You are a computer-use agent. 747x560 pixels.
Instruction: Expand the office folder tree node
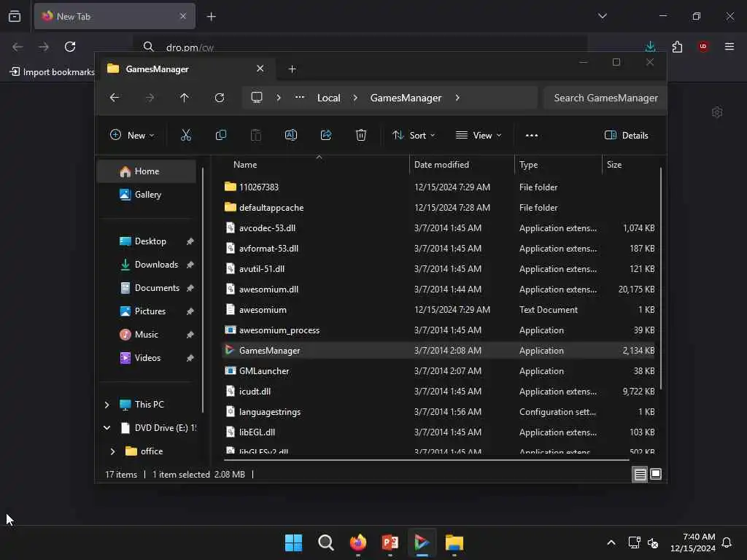[x=113, y=451]
